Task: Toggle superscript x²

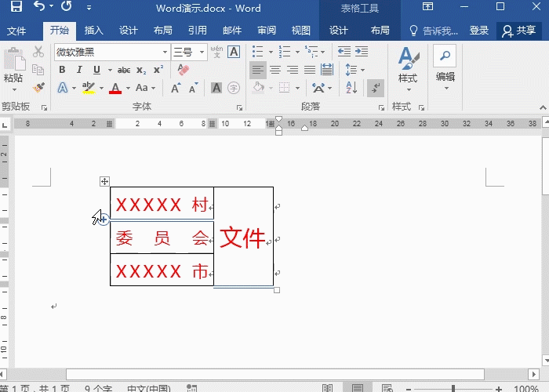Action: pyautogui.click(x=158, y=69)
